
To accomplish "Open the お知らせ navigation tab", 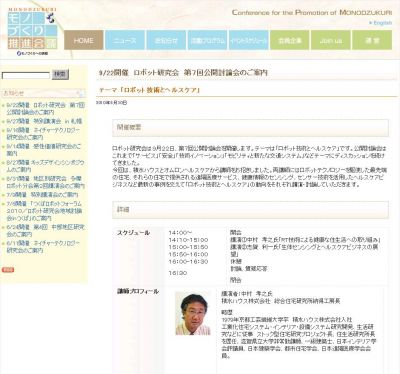I will 166,40.
